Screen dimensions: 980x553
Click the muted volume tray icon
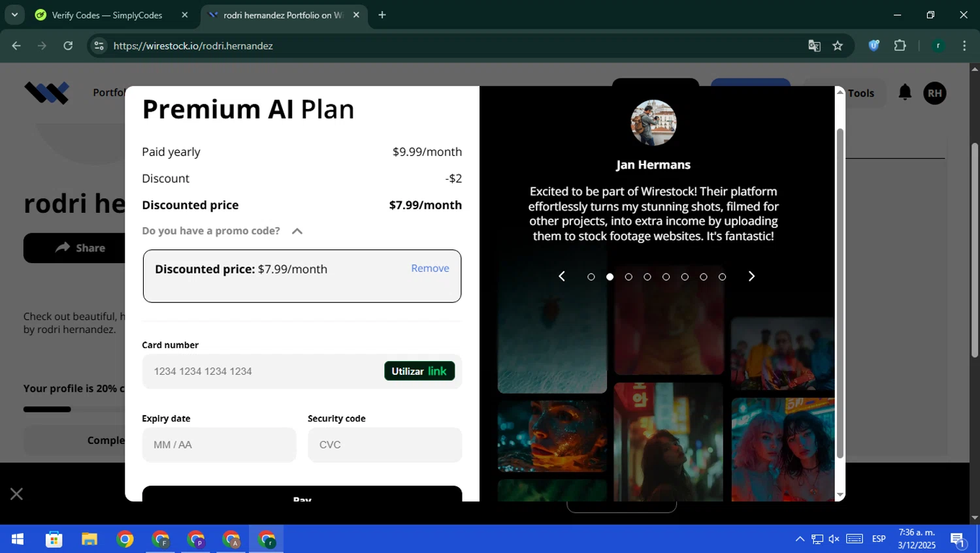(834, 539)
